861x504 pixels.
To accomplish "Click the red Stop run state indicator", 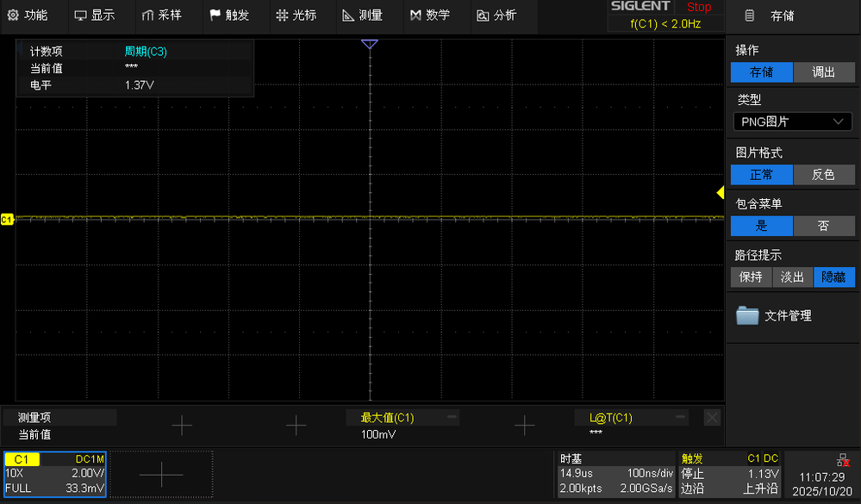I will pos(698,7).
